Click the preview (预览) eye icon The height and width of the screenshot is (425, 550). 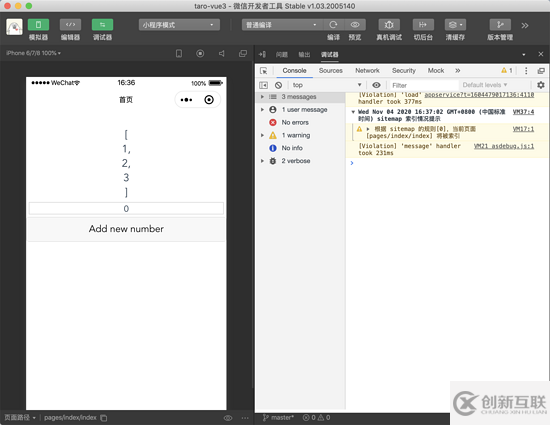click(355, 25)
